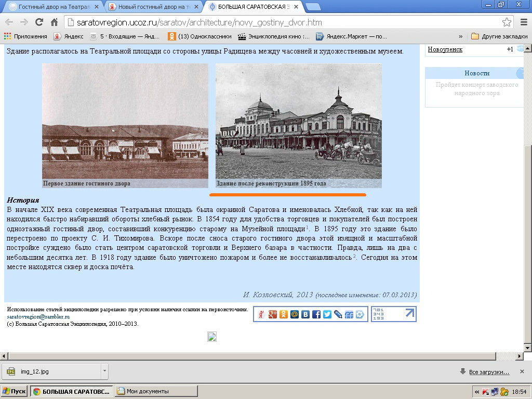The image size is (532, 399).
Task: Share the page on Facebook
Action: pos(316,314)
